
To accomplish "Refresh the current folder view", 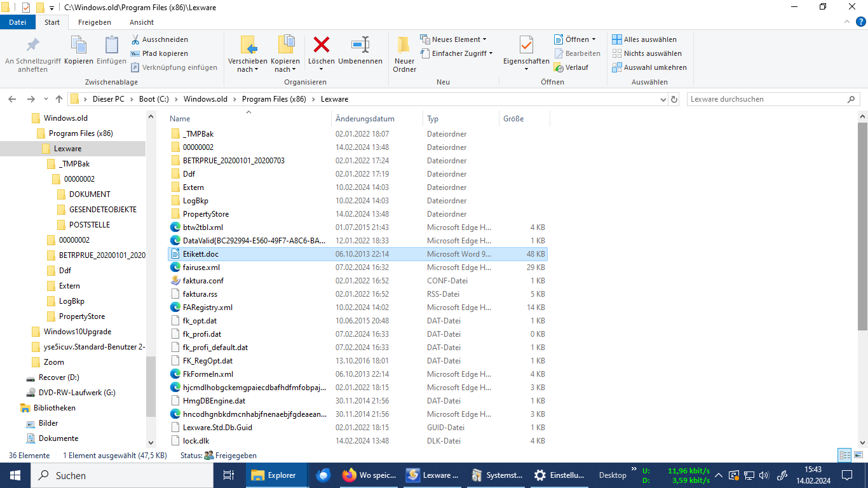I will [675, 99].
